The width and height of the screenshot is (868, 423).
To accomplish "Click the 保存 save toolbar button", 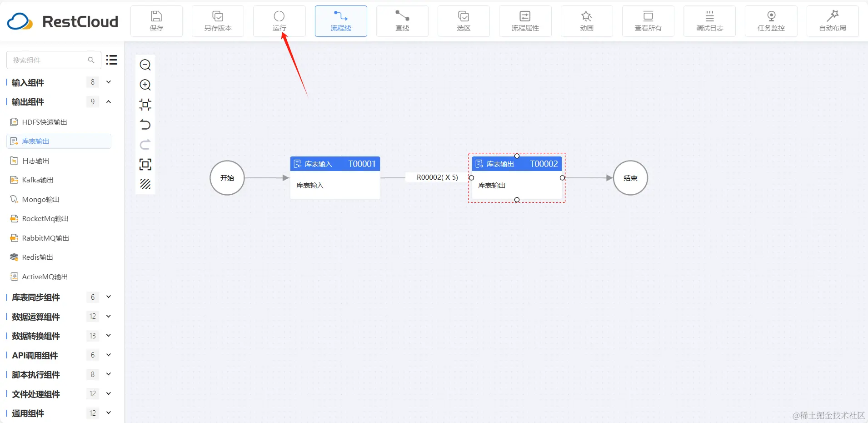I will (x=156, y=21).
